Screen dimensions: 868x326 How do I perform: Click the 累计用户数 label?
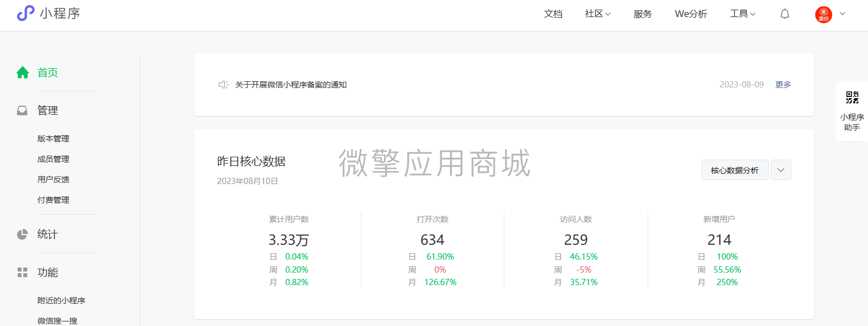[289, 219]
